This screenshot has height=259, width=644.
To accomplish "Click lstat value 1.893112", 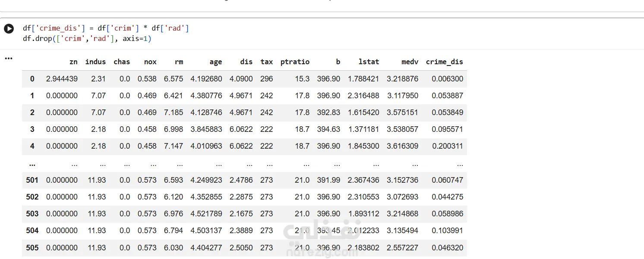I will 363,214.
